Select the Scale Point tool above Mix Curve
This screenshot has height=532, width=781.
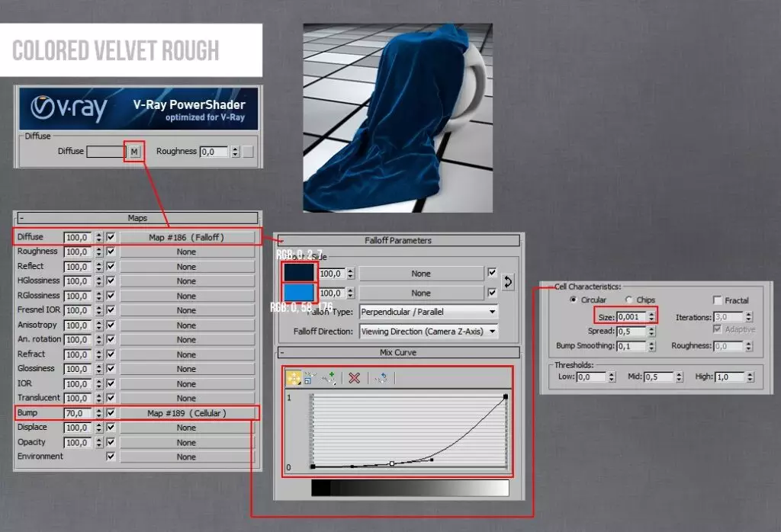(x=307, y=379)
